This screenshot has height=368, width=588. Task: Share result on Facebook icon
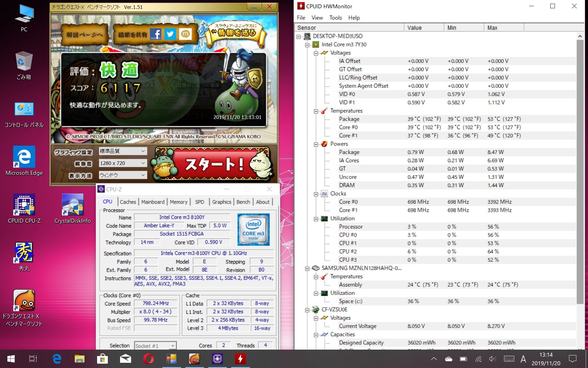(x=156, y=34)
